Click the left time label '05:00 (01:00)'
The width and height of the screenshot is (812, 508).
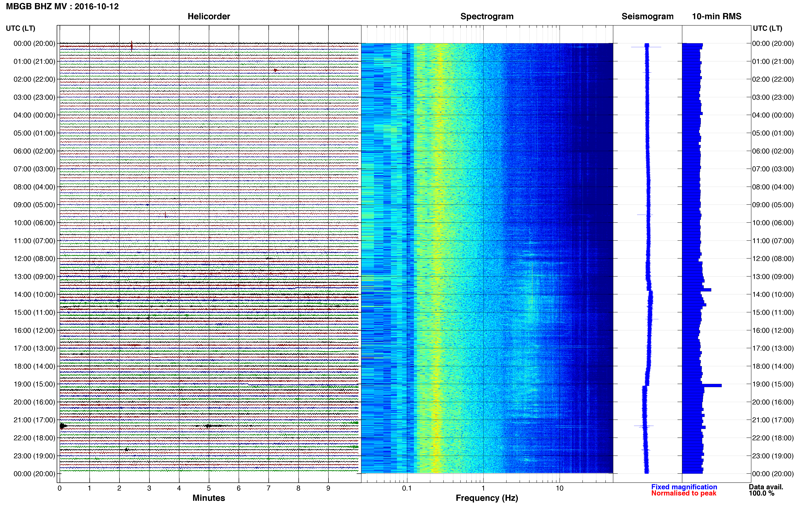34,133
